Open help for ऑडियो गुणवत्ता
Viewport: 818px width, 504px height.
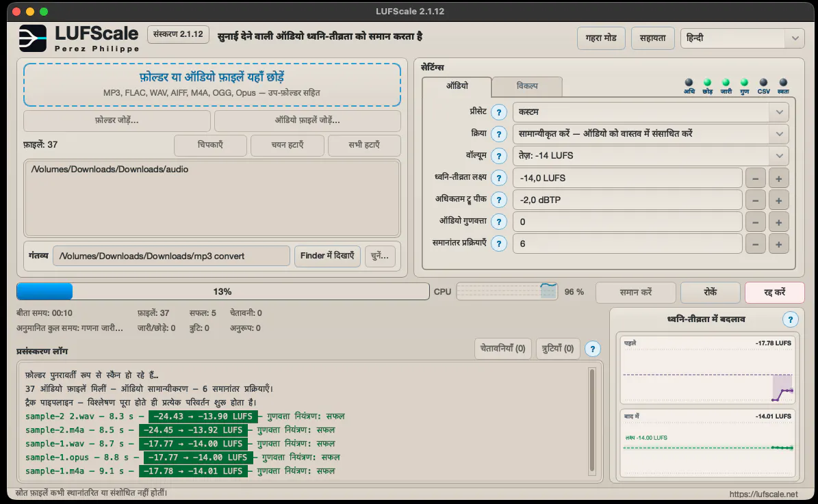click(499, 222)
